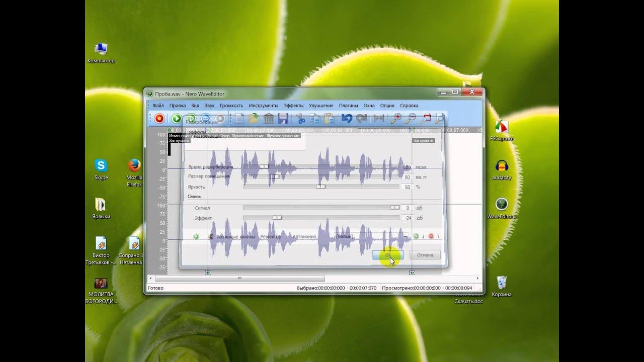Click the brightness value field 50

pyautogui.click(x=407, y=187)
